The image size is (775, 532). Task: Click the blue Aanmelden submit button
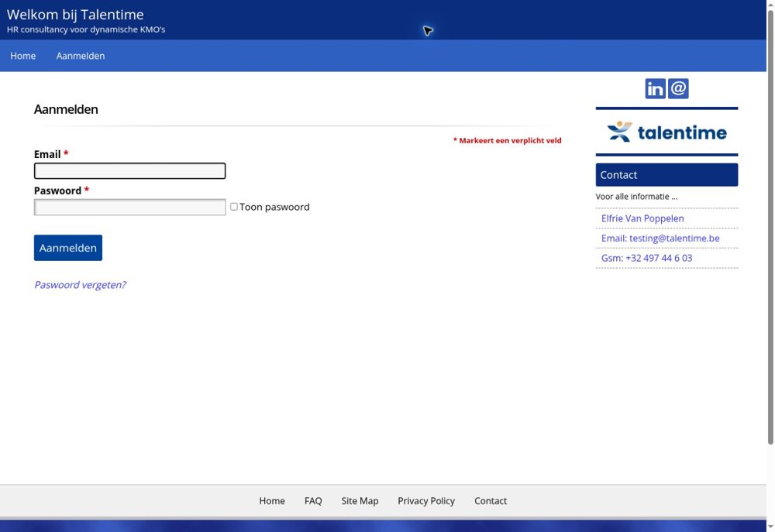tap(68, 248)
